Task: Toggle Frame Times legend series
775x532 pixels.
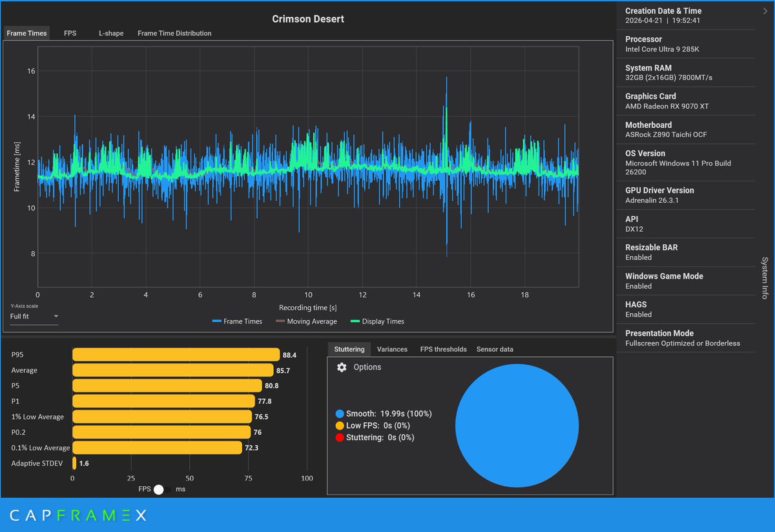Action: [x=237, y=321]
